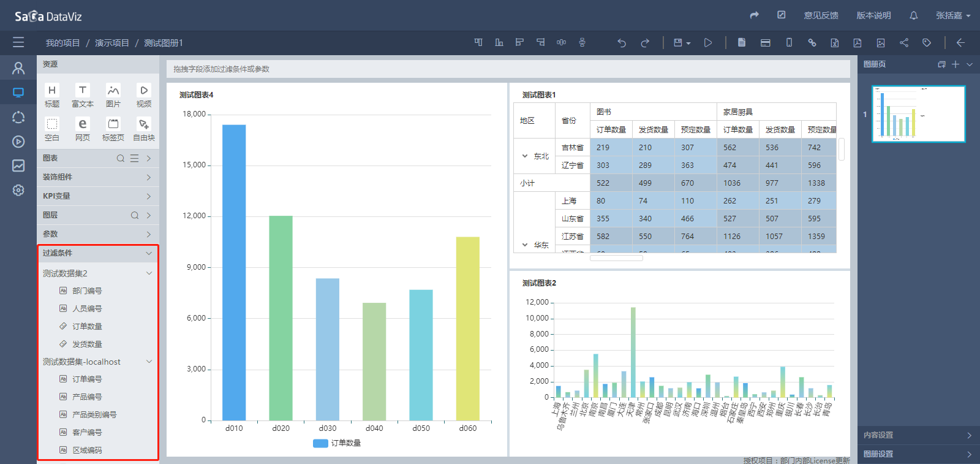Collapse the 东北 region row
This screenshot has height=464, width=980.
pos(525,156)
